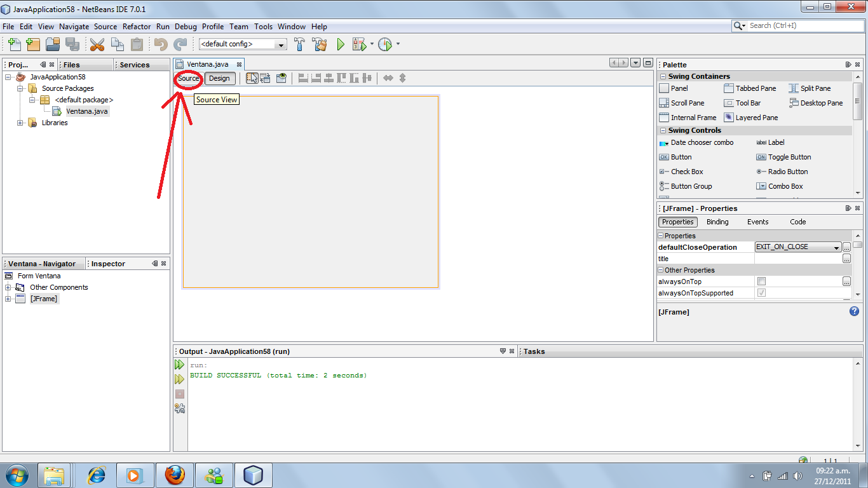Select Radio Button from the palette
This screenshot has height=488, width=868.
pyautogui.click(x=782, y=172)
